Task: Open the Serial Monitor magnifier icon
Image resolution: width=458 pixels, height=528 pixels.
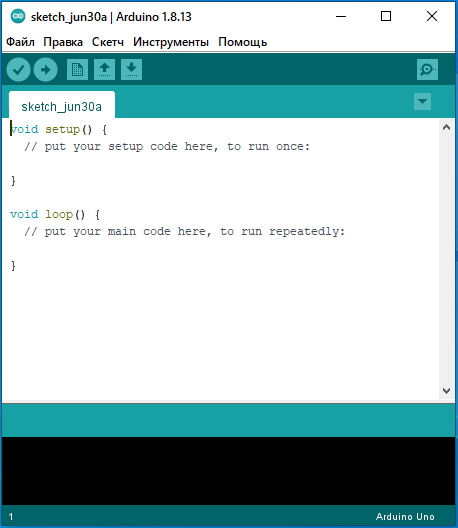Action: coord(427,70)
